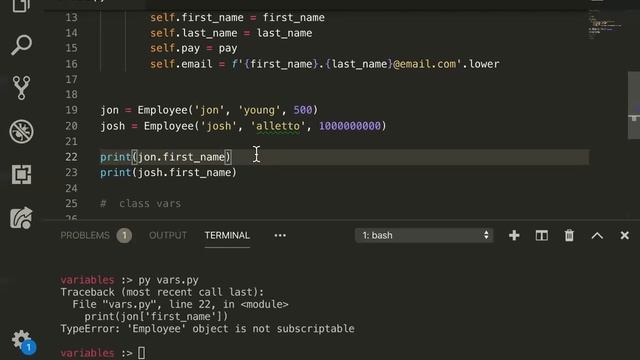Click .lower at end of line 16
The height and width of the screenshot is (360, 640).
click(x=481, y=64)
